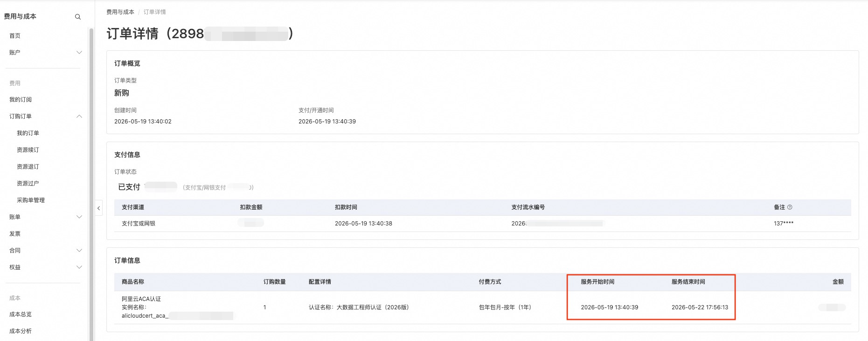
Task: Click the 大数据工程师认证 configuration detail
Action: [359, 307]
